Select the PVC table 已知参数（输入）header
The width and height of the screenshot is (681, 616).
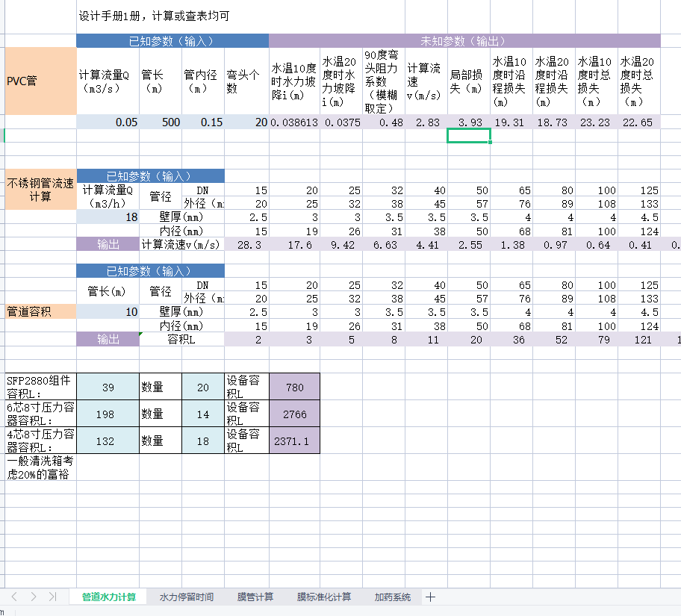click(172, 41)
